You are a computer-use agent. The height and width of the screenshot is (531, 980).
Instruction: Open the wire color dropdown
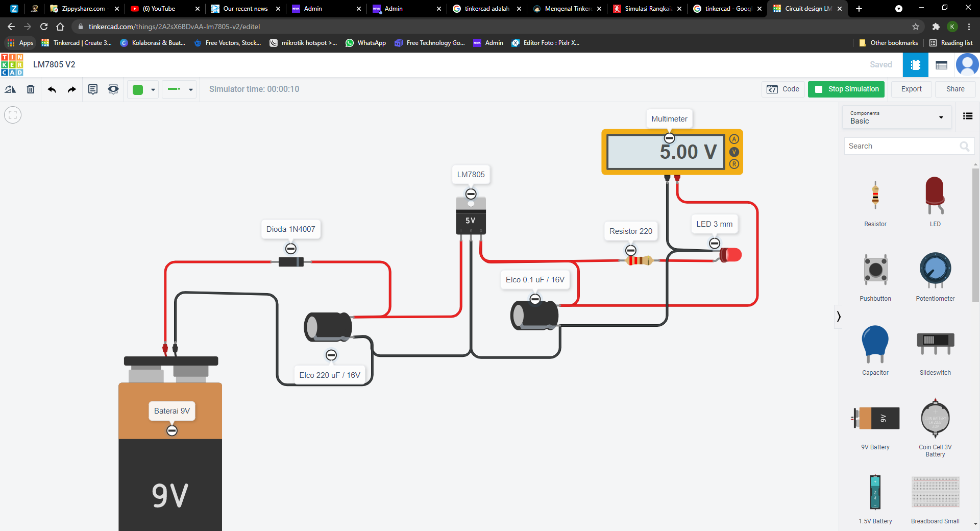point(143,89)
